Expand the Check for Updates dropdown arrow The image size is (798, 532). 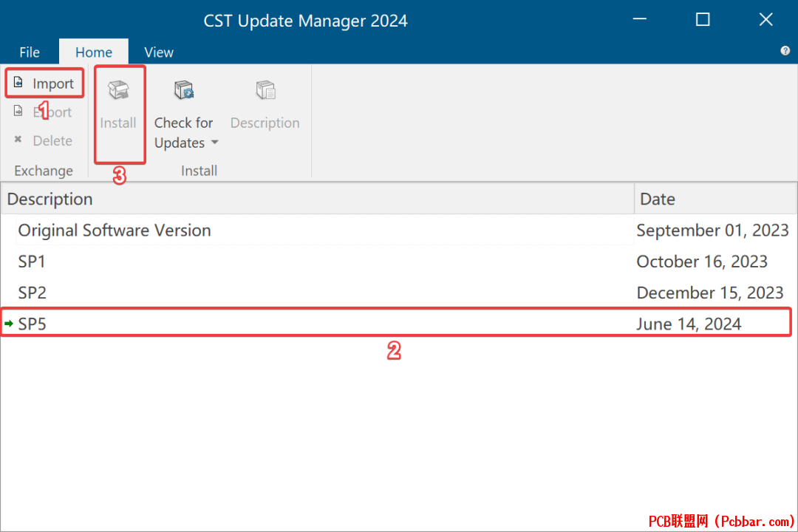(x=215, y=143)
